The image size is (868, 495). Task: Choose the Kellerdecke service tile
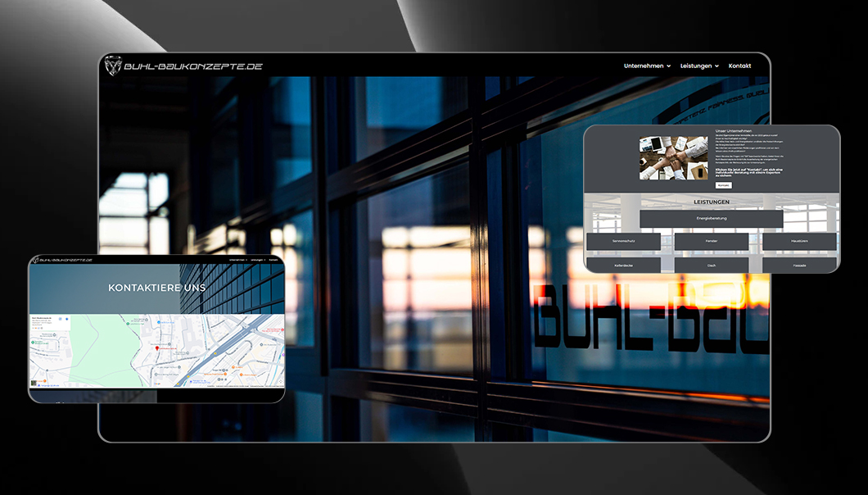pyautogui.click(x=623, y=266)
